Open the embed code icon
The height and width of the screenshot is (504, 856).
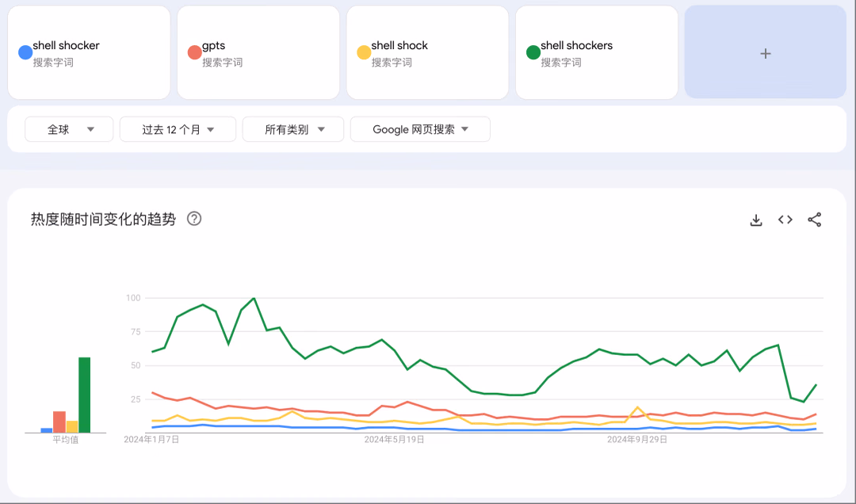785,220
